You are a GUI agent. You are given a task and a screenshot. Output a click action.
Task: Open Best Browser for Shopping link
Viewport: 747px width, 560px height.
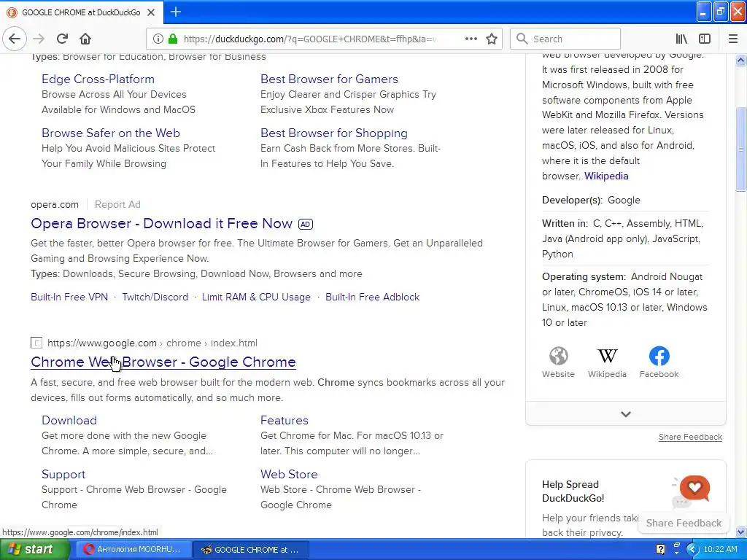pos(334,133)
